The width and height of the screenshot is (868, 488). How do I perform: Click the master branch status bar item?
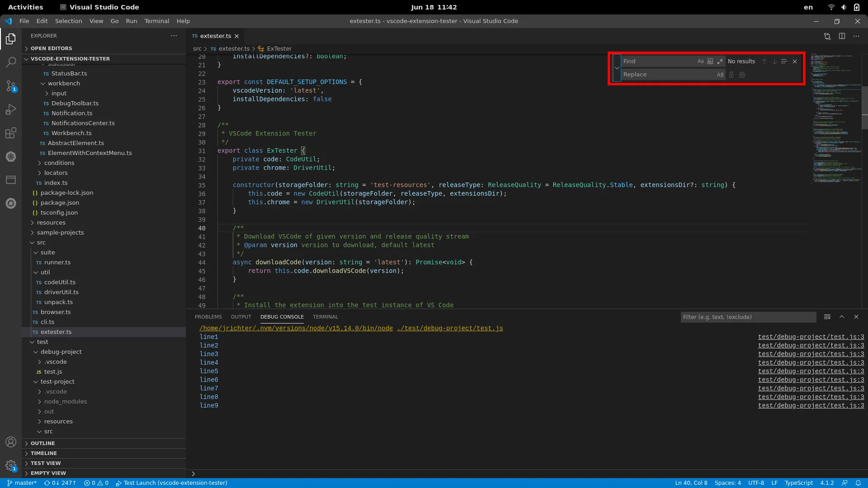click(22, 483)
